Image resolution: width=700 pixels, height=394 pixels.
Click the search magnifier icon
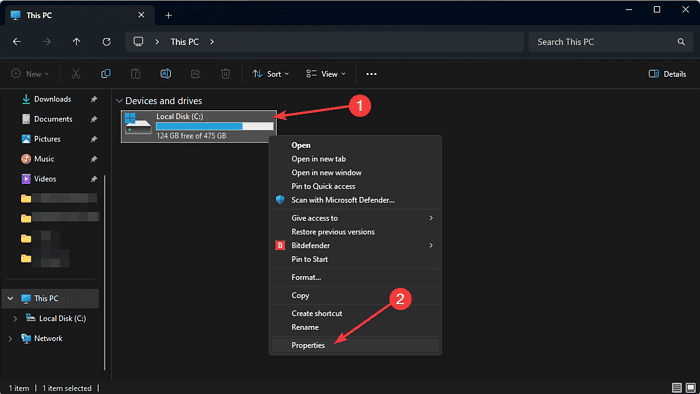681,41
